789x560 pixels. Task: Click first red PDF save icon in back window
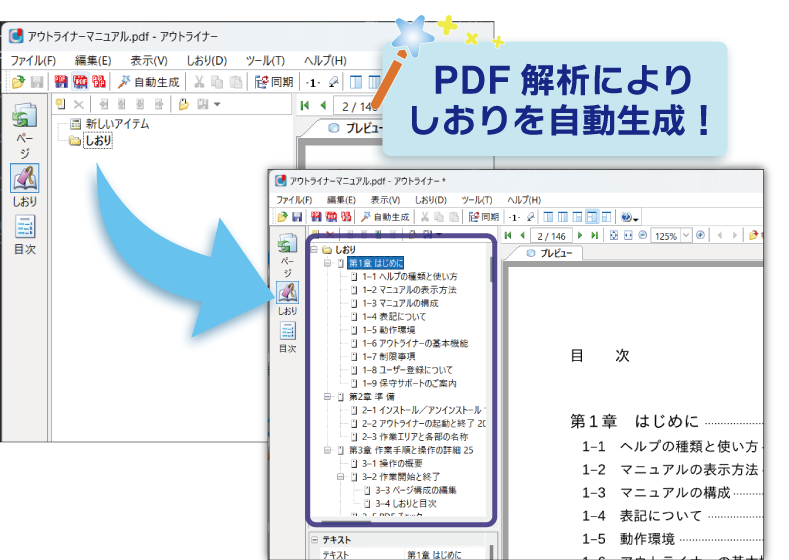click(x=61, y=82)
